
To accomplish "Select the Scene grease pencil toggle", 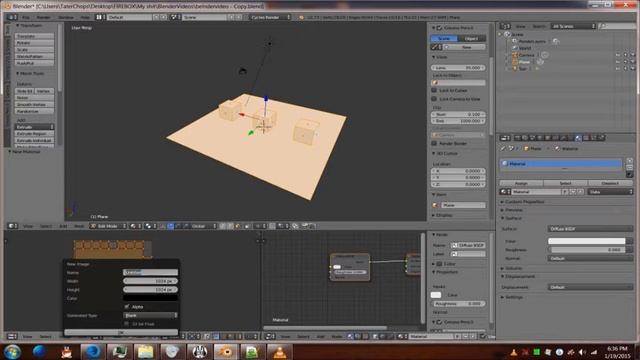I will (444, 38).
